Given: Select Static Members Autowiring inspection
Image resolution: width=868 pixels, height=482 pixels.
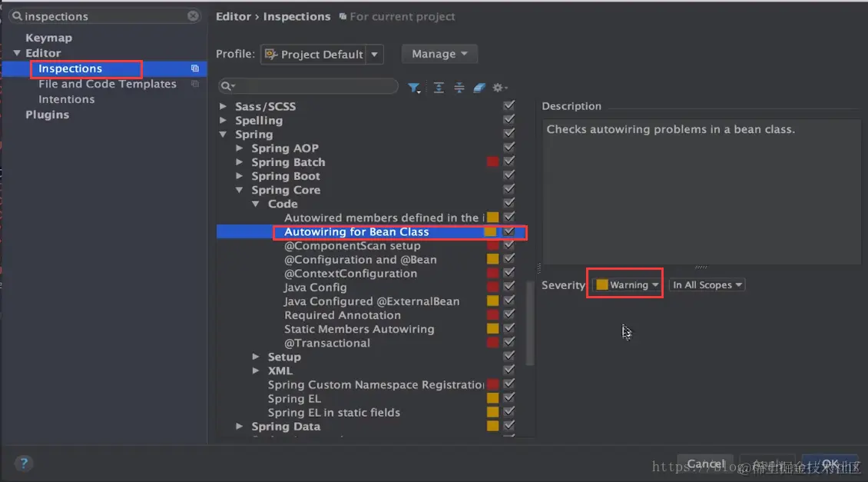Looking at the screenshot, I should coord(359,328).
